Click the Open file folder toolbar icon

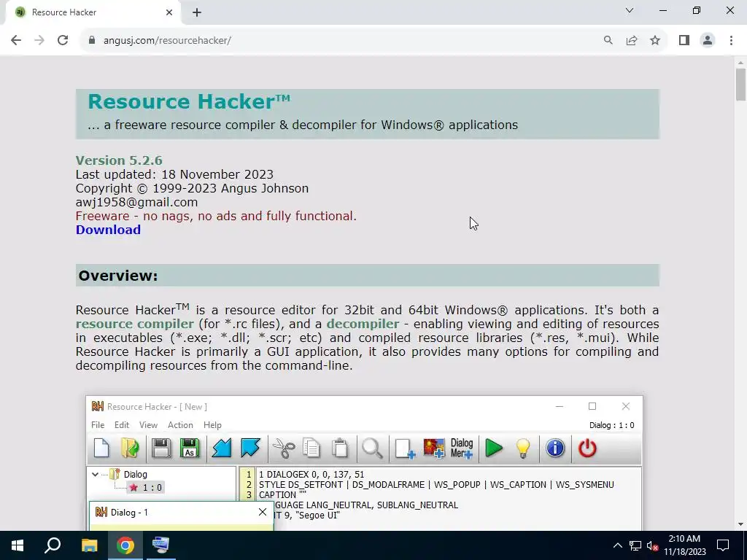pos(130,448)
